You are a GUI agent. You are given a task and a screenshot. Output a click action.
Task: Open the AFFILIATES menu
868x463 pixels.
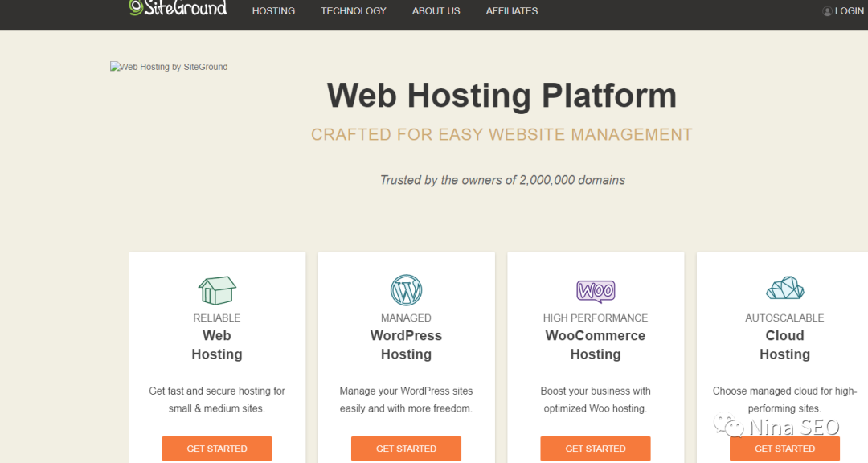(512, 11)
